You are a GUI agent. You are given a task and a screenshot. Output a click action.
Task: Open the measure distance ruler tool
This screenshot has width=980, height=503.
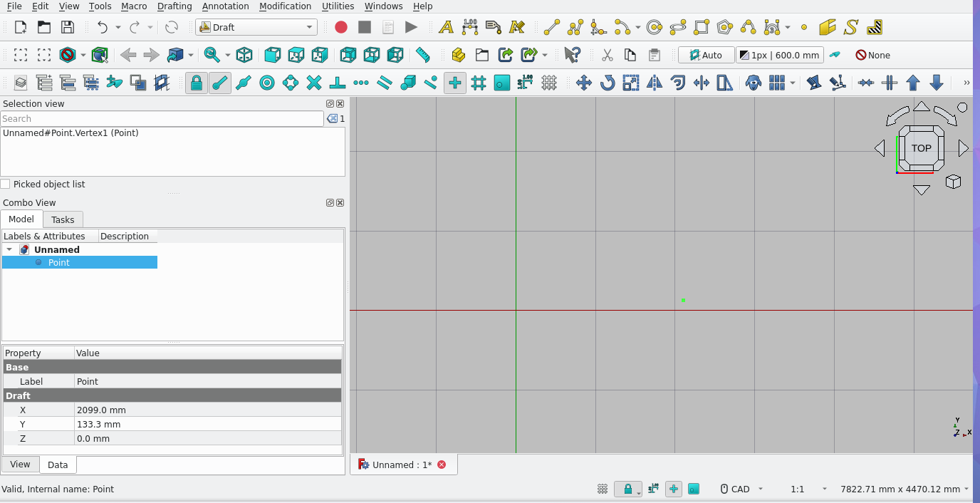point(423,55)
